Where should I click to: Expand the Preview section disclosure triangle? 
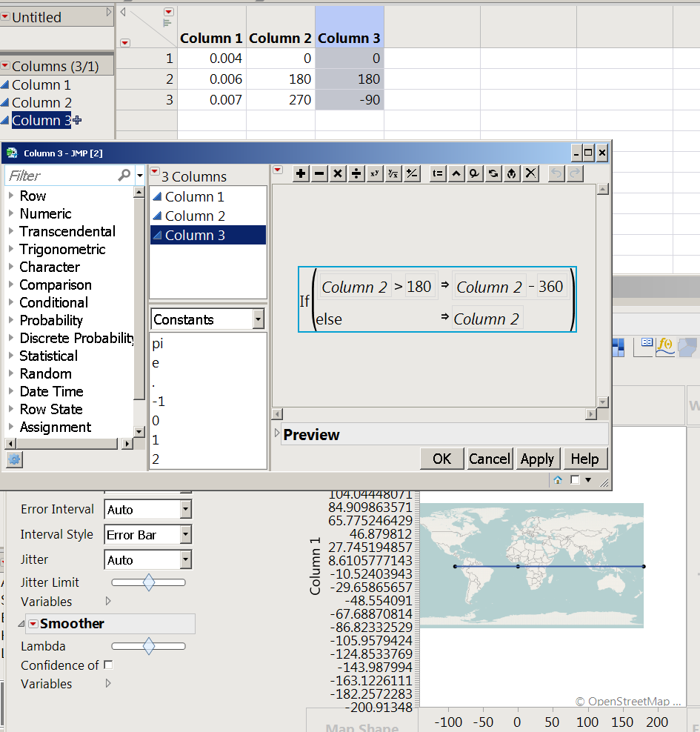[x=277, y=433]
